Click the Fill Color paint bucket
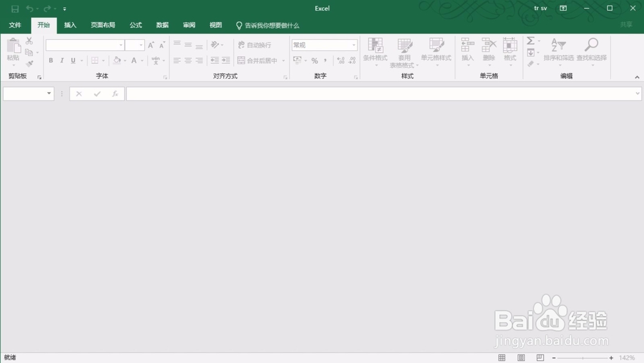 click(x=117, y=61)
